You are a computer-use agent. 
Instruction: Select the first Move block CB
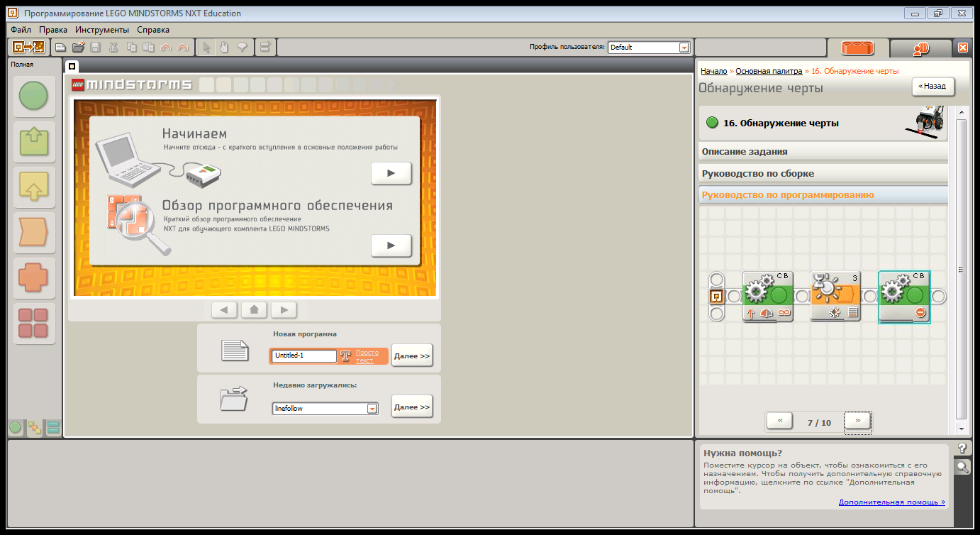(768, 297)
